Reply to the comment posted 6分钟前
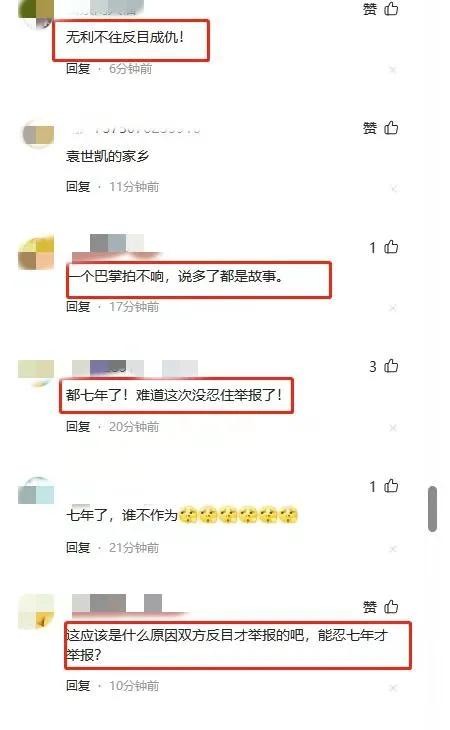The width and height of the screenshot is (450, 730). (x=78, y=69)
